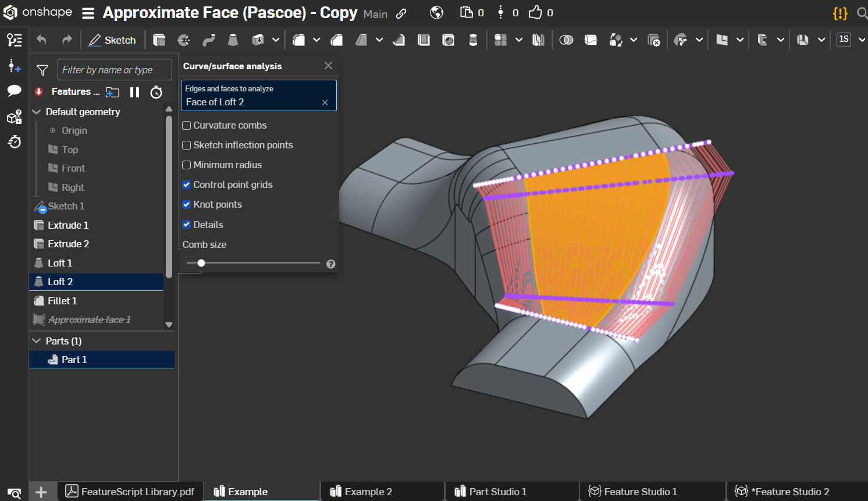868x501 pixels.
Task: Select the Transform tool
Action: [616, 40]
